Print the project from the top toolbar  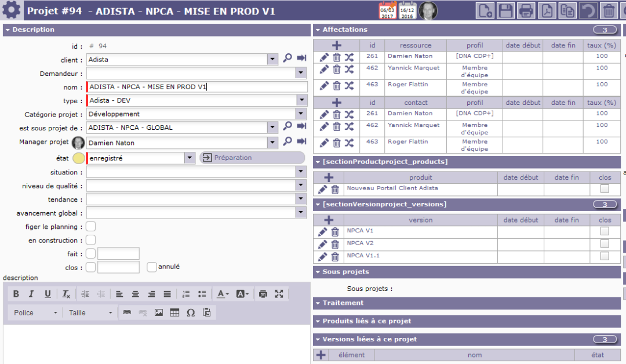pyautogui.click(x=526, y=10)
